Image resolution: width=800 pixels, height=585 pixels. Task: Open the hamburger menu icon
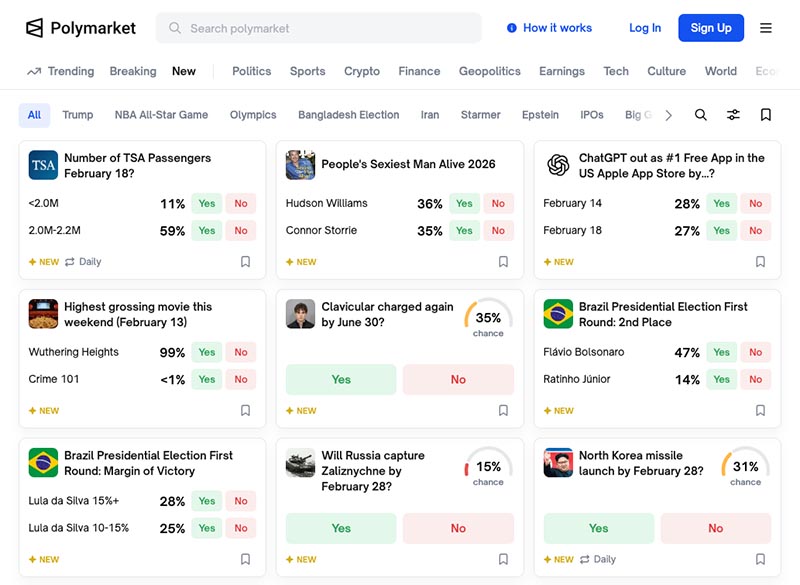765,28
